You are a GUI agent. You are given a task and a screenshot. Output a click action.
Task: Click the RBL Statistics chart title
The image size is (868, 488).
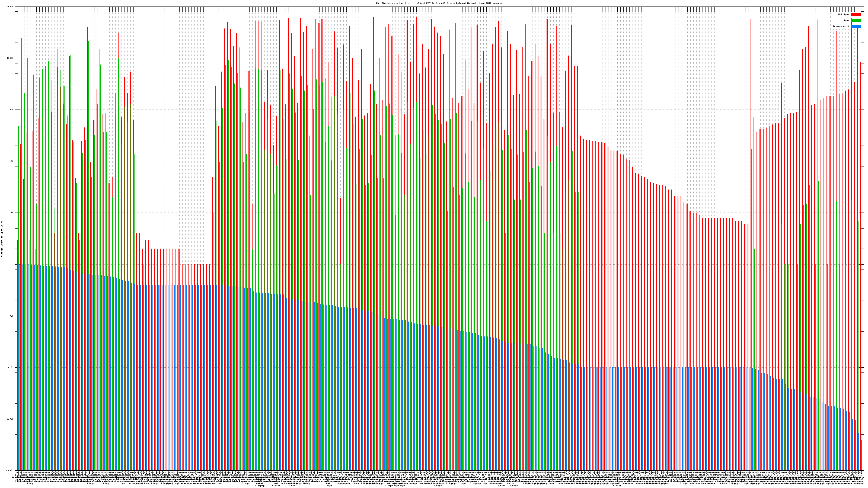[439, 3]
